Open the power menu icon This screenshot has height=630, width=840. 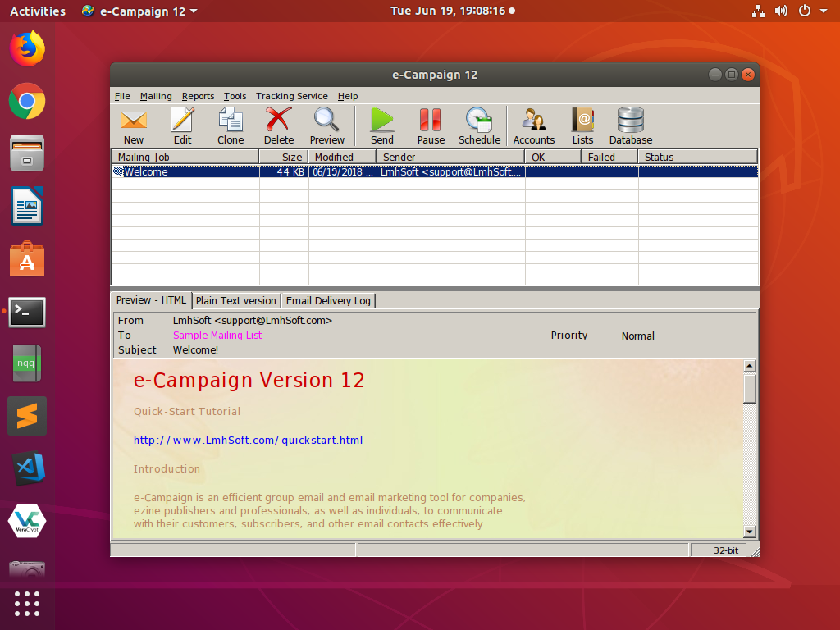[x=805, y=11]
